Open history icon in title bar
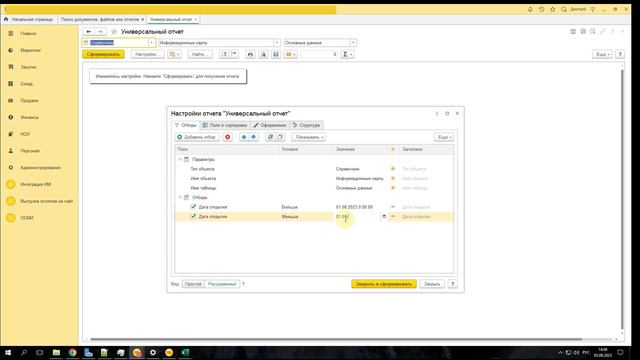Image resolution: width=640 pixels, height=360 pixels. [542, 9]
